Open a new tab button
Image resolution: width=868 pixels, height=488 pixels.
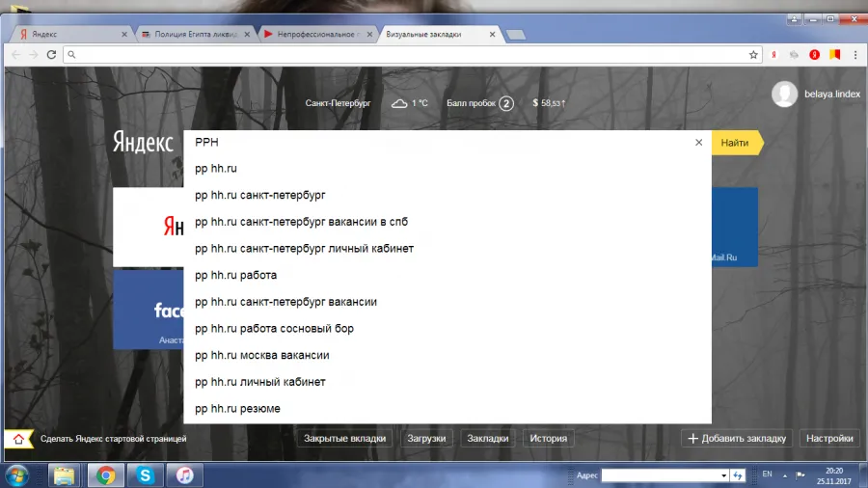(x=516, y=35)
